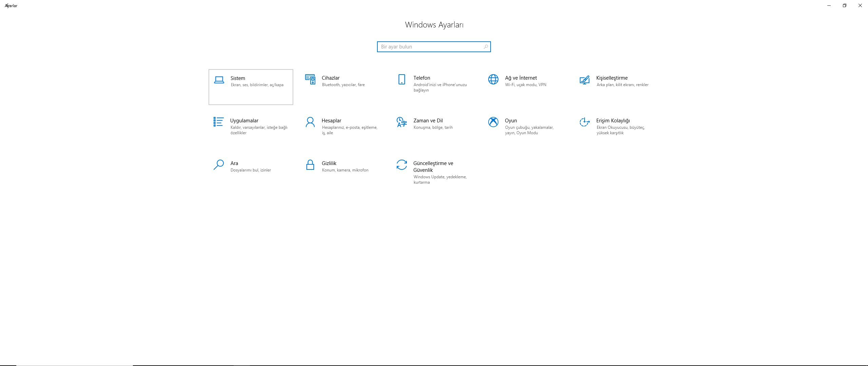Click the Erişim Kolaylığı dashed clock icon
This screenshot has width=868, height=366.
pyautogui.click(x=585, y=122)
